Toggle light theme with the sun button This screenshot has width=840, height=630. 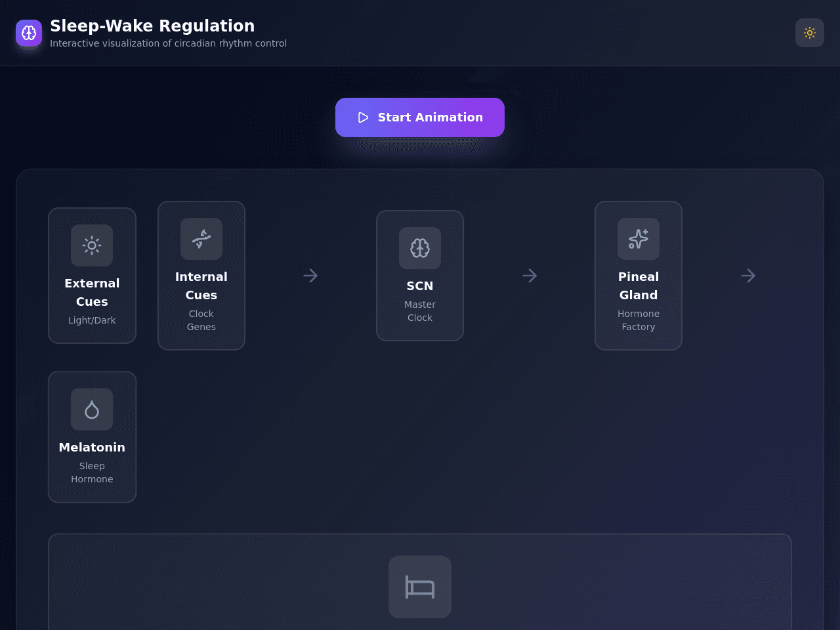click(810, 33)
